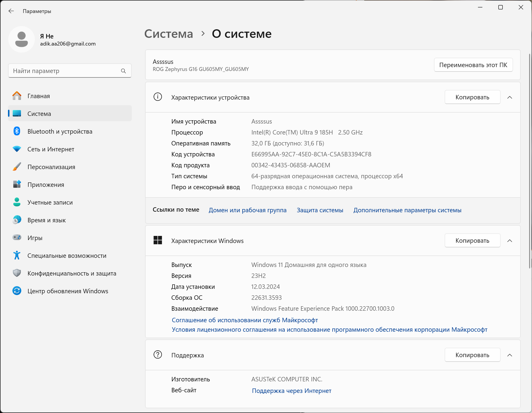Open Специальные возможности settings
The width and height of the screenshot is (532, 413).
point(70,255)
